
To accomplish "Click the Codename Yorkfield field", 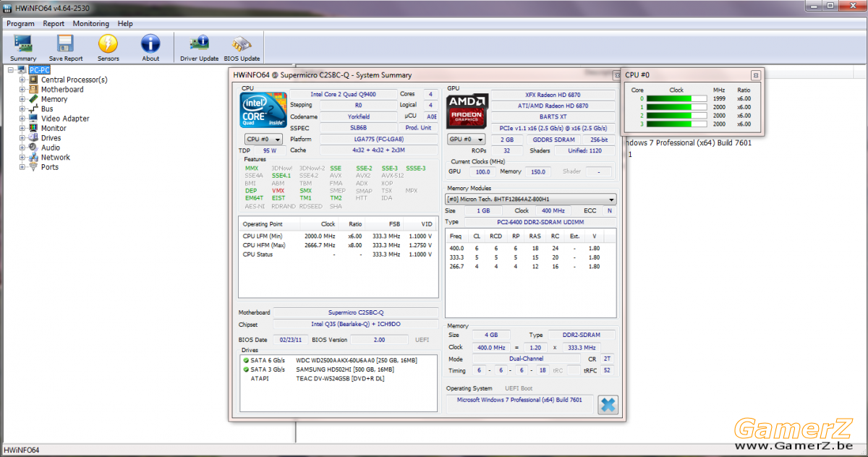I will tap(358, 116).
